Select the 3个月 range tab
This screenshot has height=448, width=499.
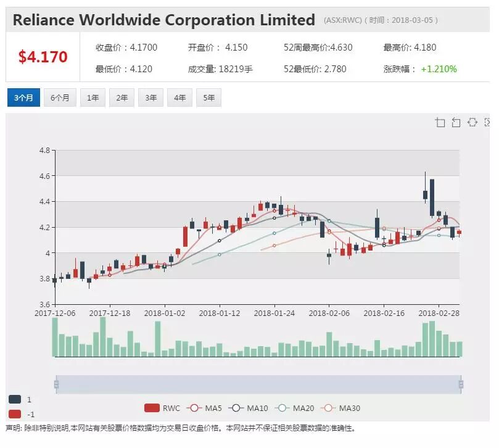23,97
